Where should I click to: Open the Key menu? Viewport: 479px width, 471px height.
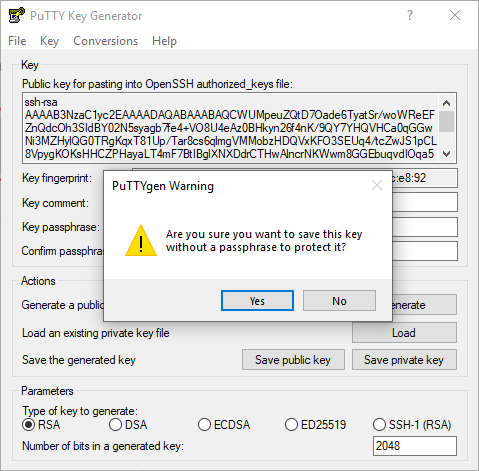click(49, 41)
